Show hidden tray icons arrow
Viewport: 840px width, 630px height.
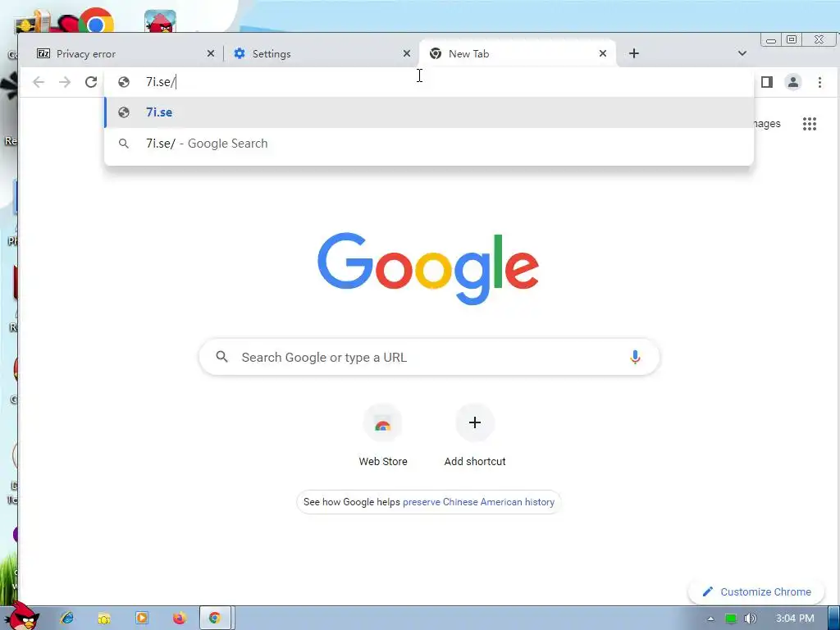point(710,619)
